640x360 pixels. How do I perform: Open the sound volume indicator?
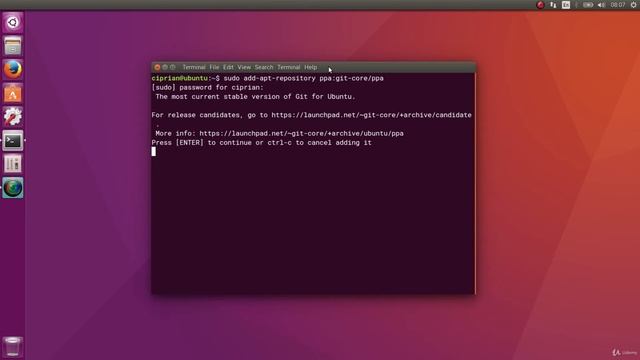pos(601,5)
